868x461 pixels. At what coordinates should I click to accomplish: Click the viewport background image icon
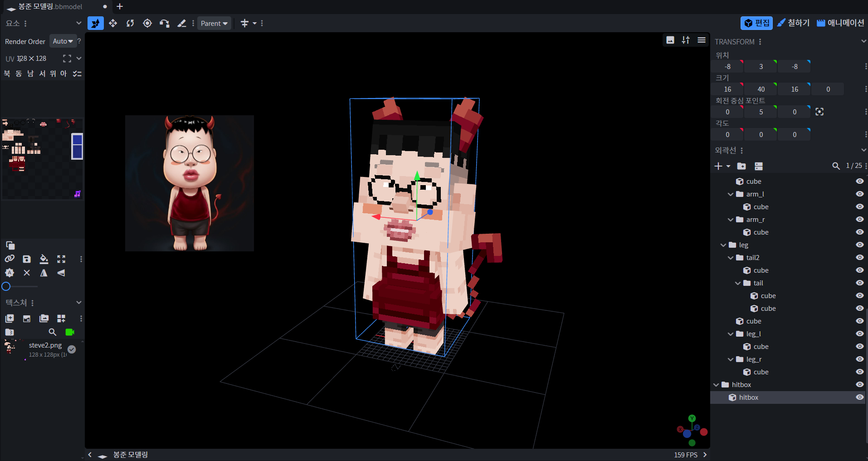coord(670,40)
